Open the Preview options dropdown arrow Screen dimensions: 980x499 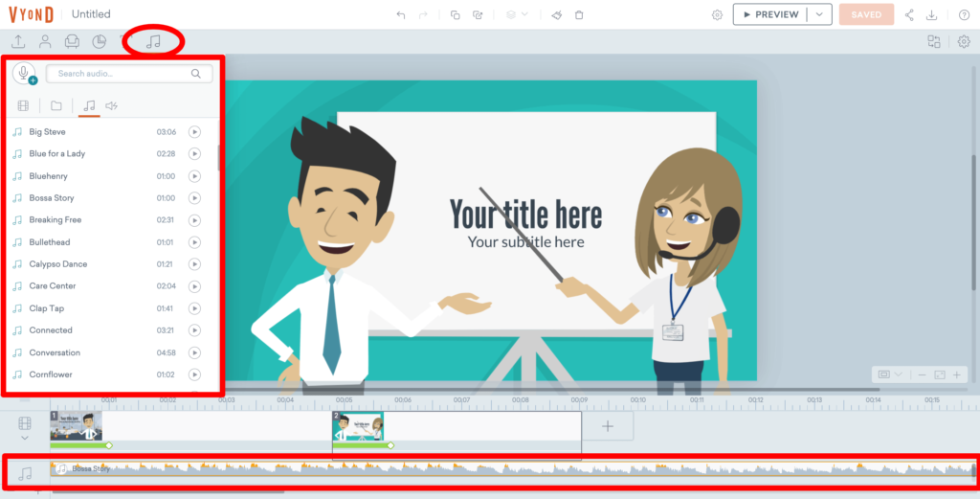819,14
